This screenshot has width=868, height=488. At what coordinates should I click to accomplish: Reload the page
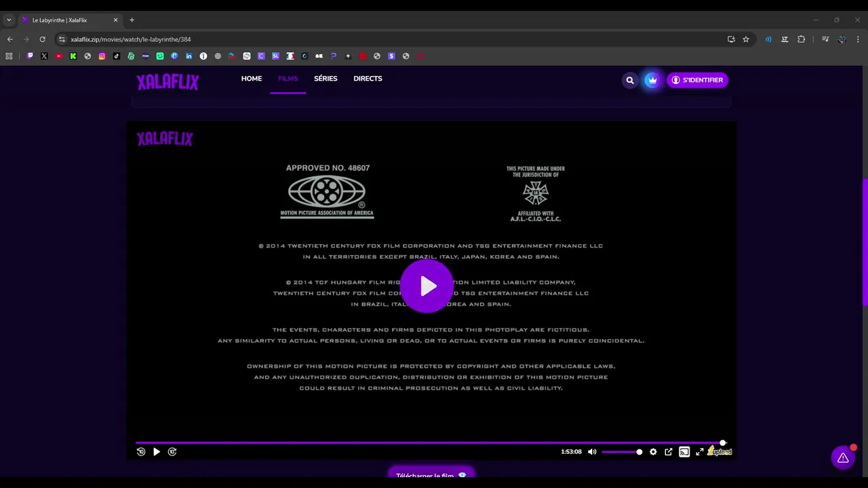click(42, 39)
